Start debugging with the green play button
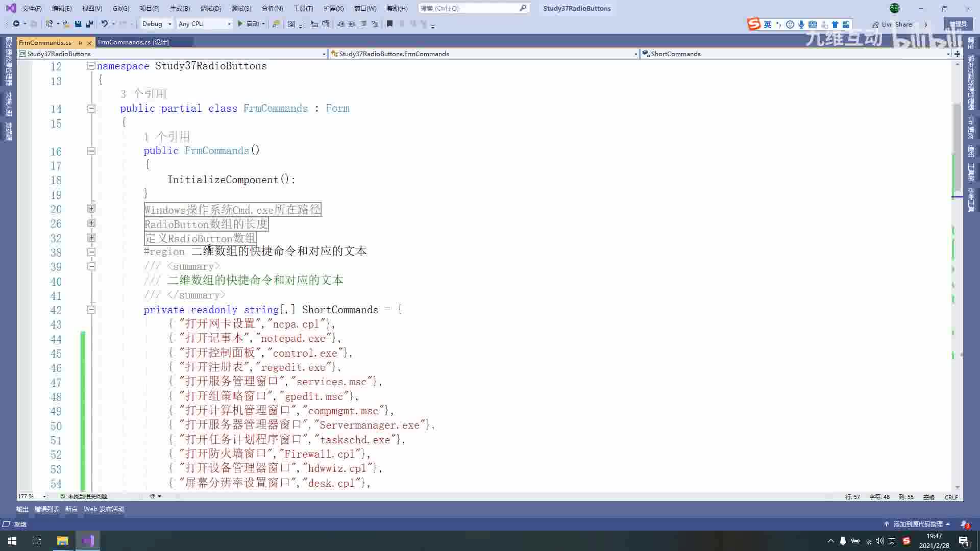Viewport: 980px width, 551px height. point(240,24)
